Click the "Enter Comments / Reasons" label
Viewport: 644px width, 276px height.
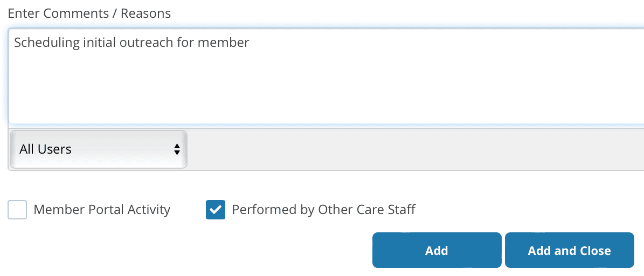point(89,13)
